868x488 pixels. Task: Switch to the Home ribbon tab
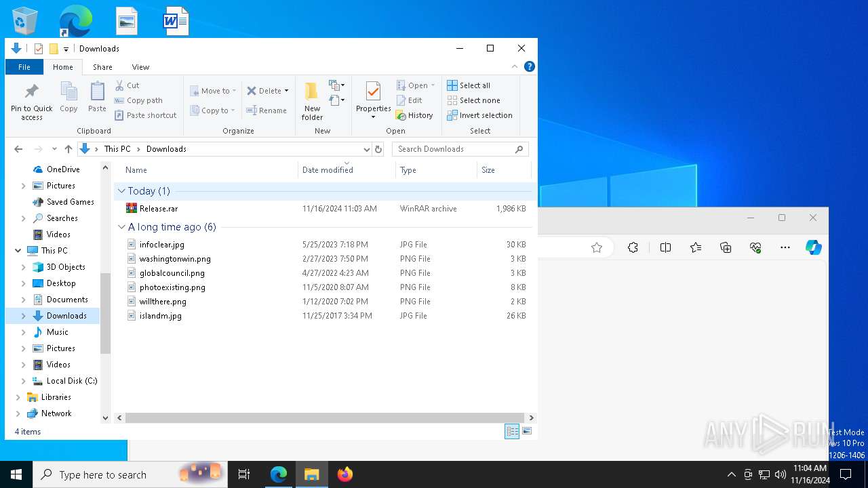pyautogui.click(x=63, y=67)
